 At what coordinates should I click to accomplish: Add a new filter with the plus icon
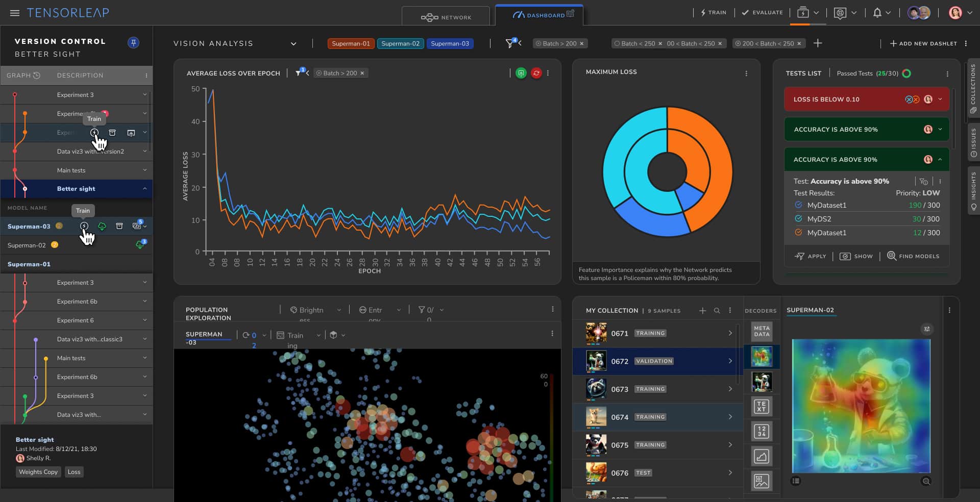tap(818, 43)
